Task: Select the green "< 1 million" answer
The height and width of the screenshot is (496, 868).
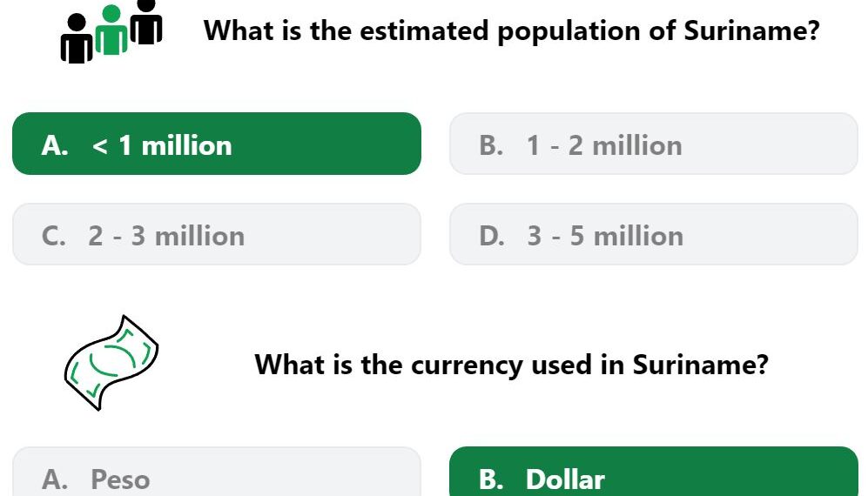Action: 217,144
